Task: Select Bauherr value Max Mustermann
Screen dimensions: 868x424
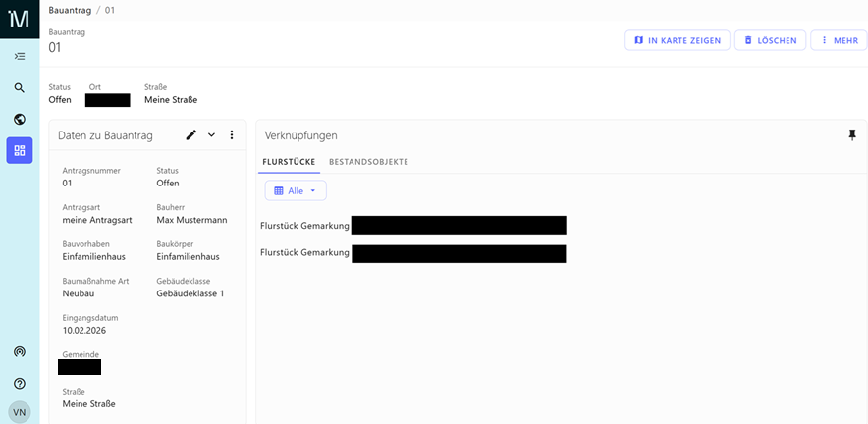Action: click(x=191, y=220)
